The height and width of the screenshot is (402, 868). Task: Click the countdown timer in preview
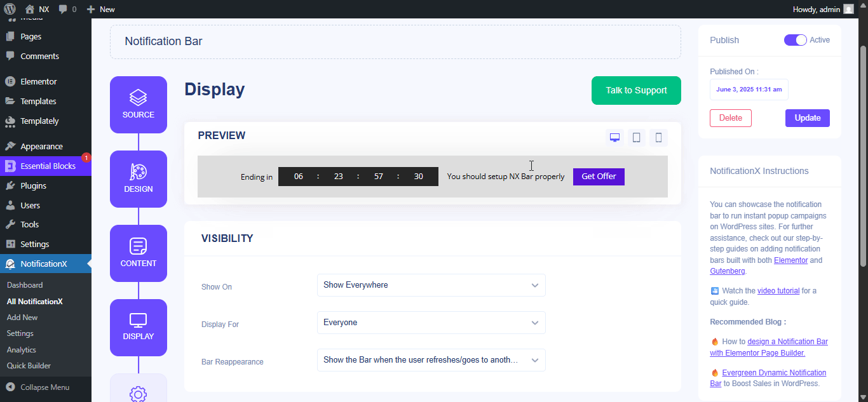[x=358, y=177]
